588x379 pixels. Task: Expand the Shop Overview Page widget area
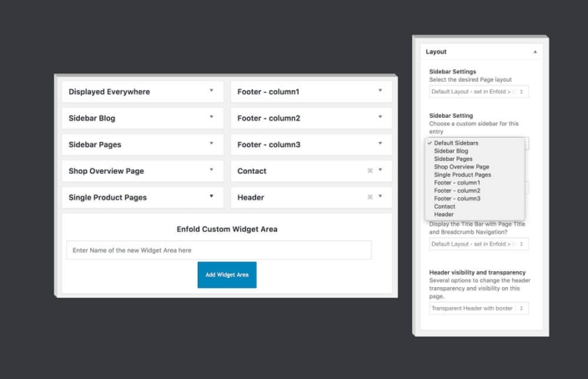(x=211, y=170)
